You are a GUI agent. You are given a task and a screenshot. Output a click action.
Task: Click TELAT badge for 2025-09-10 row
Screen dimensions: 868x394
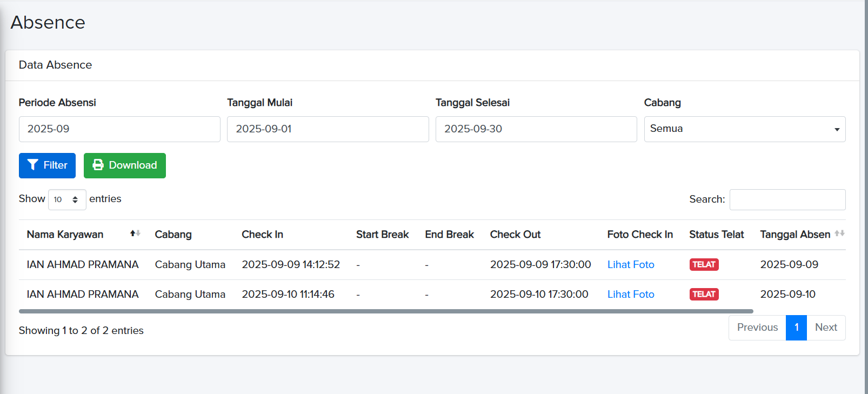click(x=704, y=294)
